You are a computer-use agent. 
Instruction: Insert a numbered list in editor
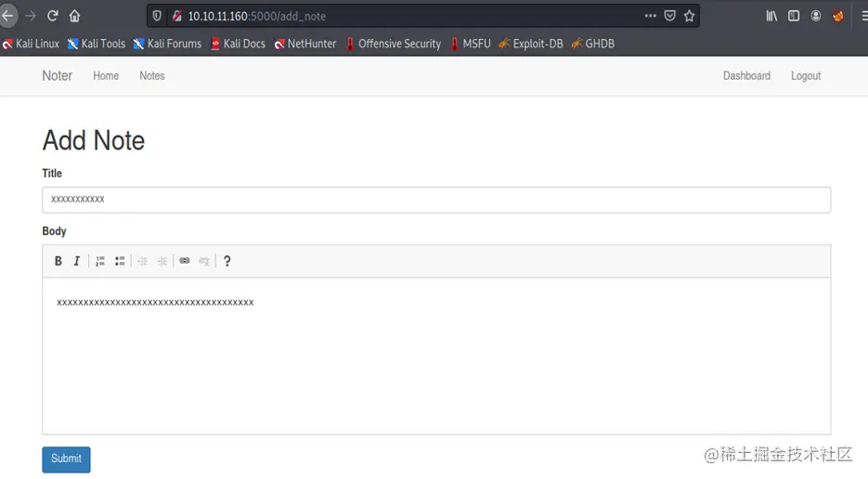[x=100, y=261]
